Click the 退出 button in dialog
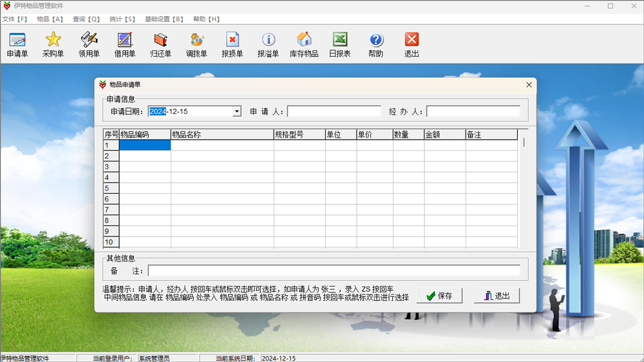This screenshot has width=644, height=362. (497, 296)
